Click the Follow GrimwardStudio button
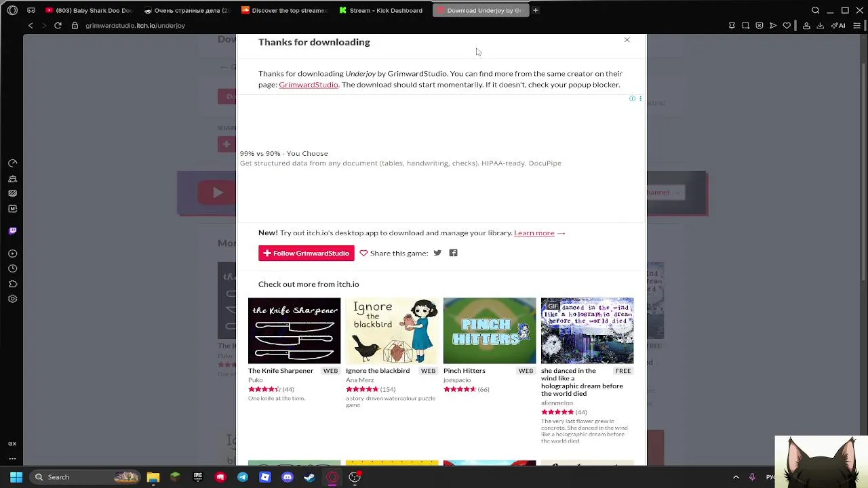868x488 pixels. [306, 253]
